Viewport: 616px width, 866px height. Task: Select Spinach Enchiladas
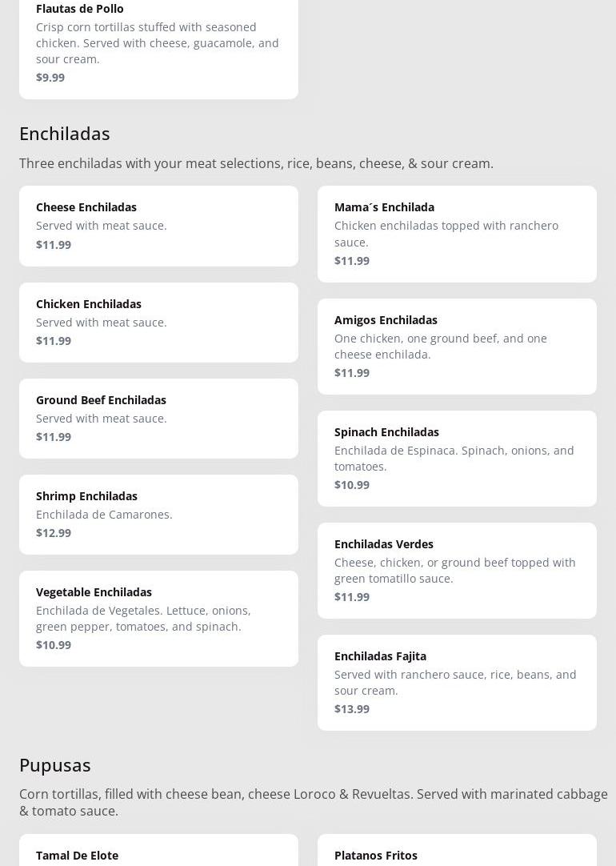[x=457, y=458]
